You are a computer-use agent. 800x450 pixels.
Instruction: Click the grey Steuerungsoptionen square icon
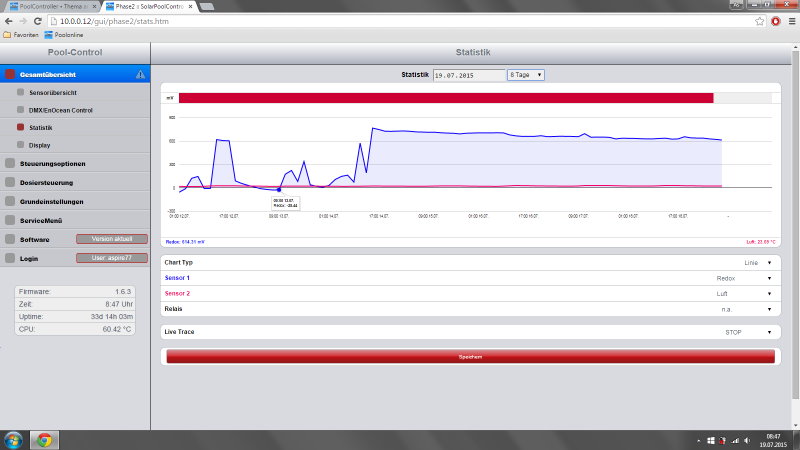[10, 163]
